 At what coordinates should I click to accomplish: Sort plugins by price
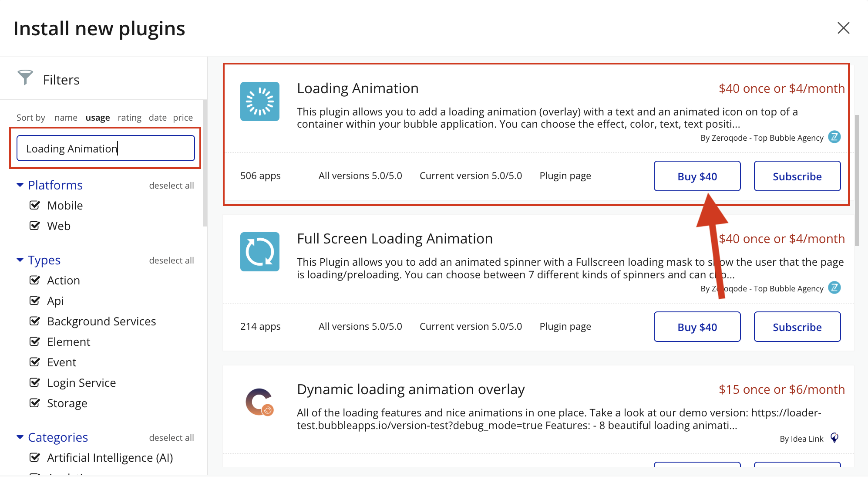(183, 118)
